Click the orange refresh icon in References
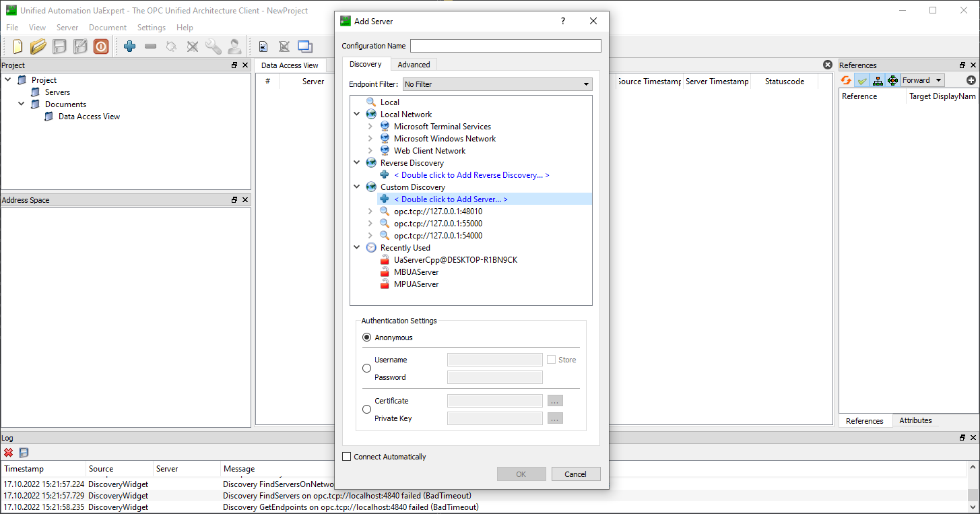The width and height of the screenshot is (980, 514). (x=846, y=80)
